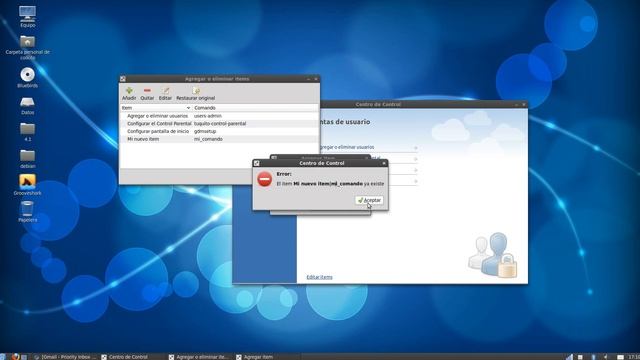Click the Comando column header

pos(256,108)
